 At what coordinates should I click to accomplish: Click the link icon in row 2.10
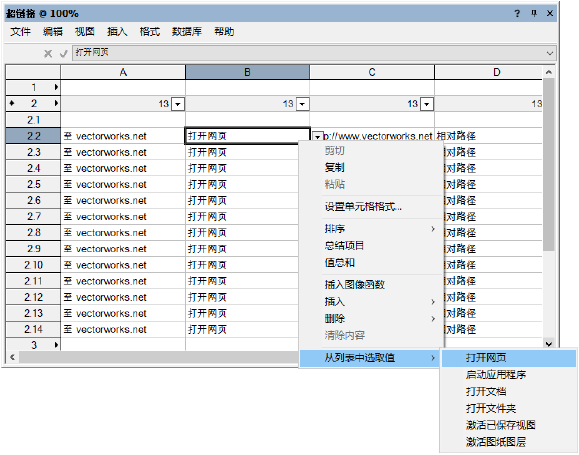tap(68, 265)
